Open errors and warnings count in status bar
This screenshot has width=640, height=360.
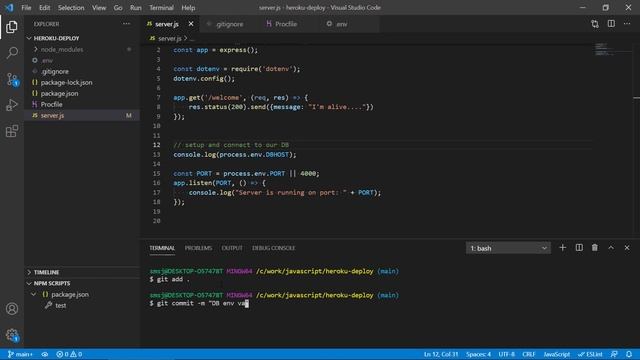pos(69,354)
